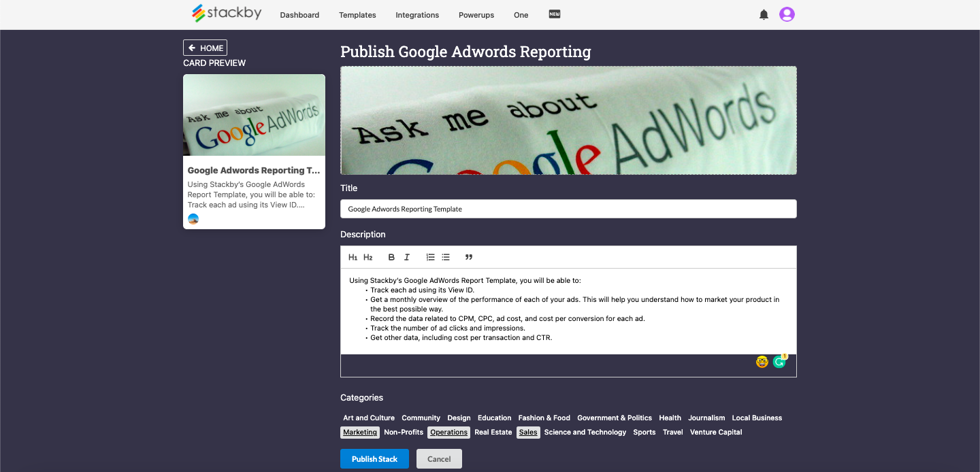Apply Heading 1 formatting
Screen dimensions: 980x472
click(x=353, y=257)
